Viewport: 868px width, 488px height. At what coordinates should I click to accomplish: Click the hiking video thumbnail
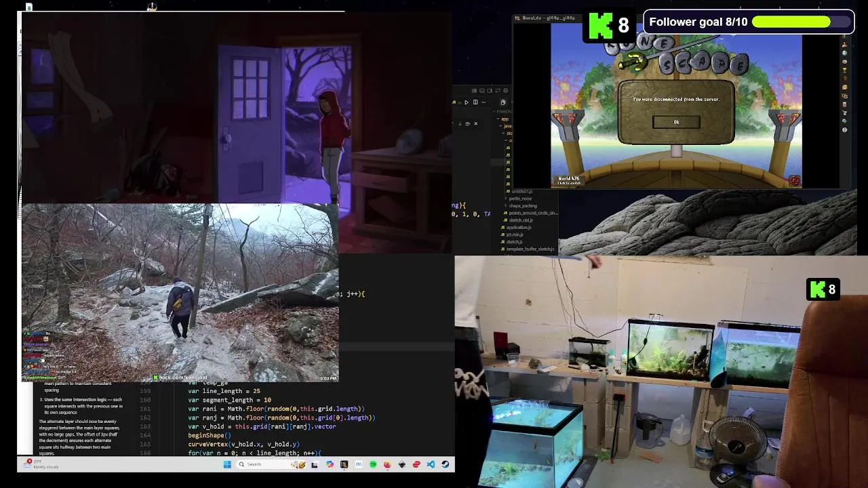click(x=180, y=292)
